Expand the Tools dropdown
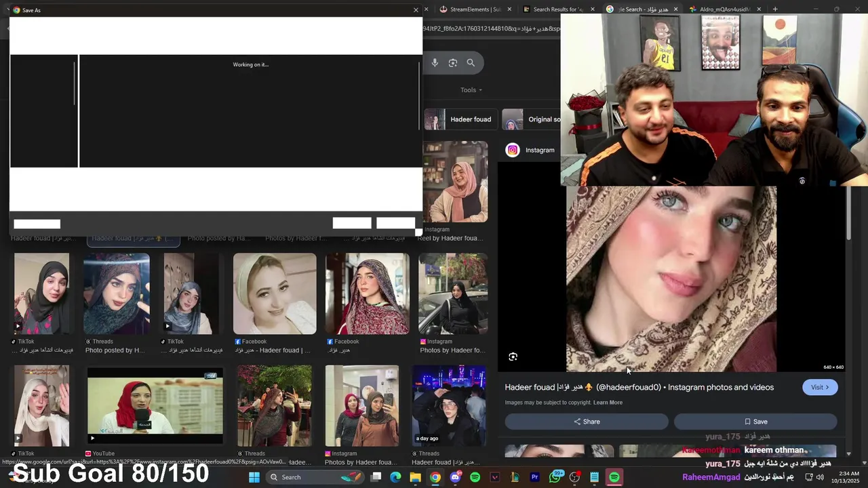Screen dimensions: 868x488 pyautogui.click(x=471, y=90)
